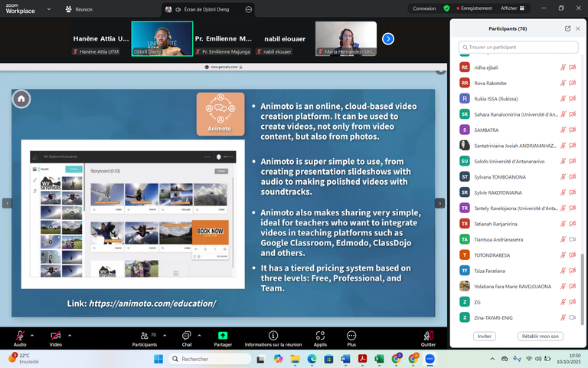Open the weather widget showing 22°C
Image resolution: width=588 pixels, height=368 pixels.
[x=23, y=359]
